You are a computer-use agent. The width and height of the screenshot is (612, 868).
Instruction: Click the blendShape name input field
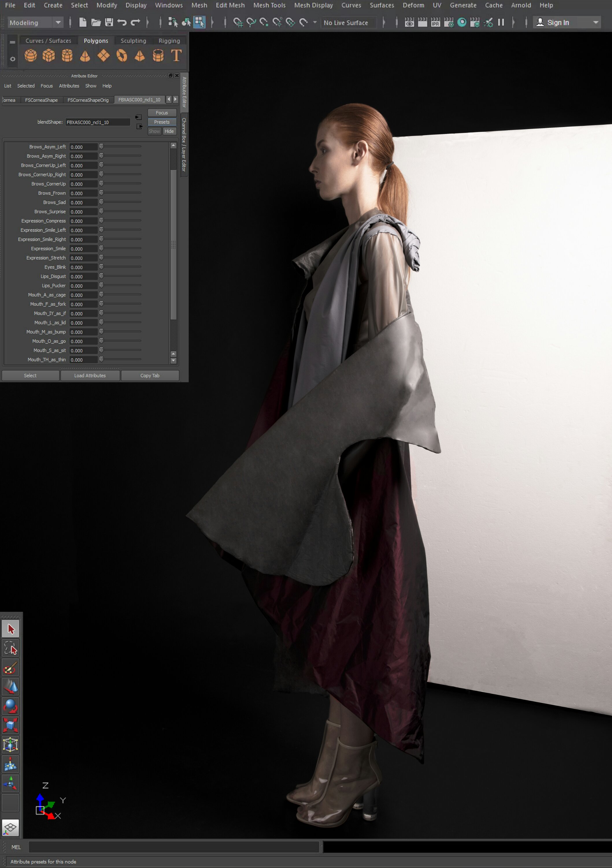point(97,122)
